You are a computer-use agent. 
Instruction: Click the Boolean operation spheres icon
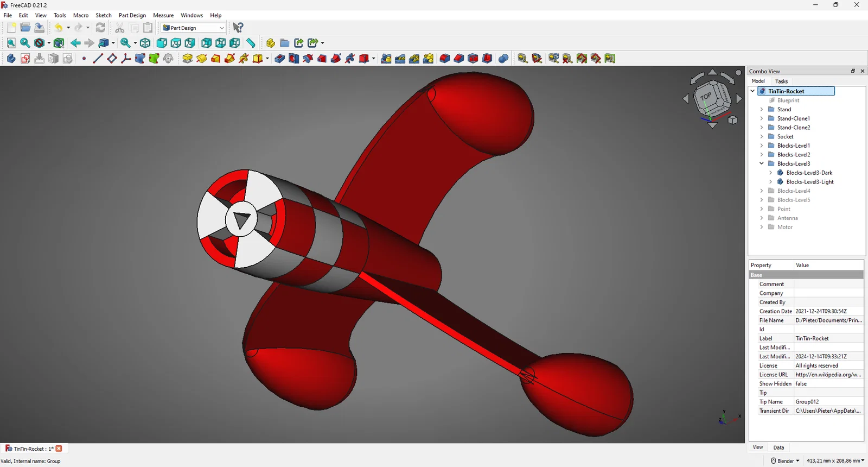coord(503,59)
